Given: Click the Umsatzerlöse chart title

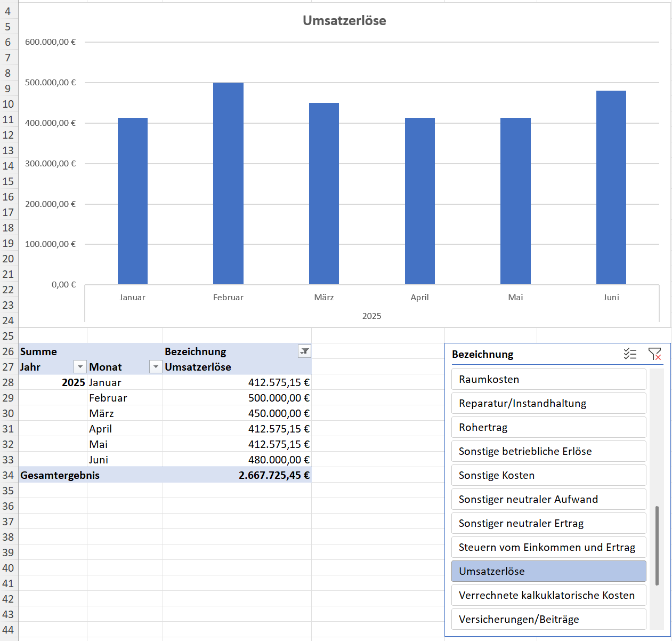Looking at the screenshot, I should coord(344,21).
